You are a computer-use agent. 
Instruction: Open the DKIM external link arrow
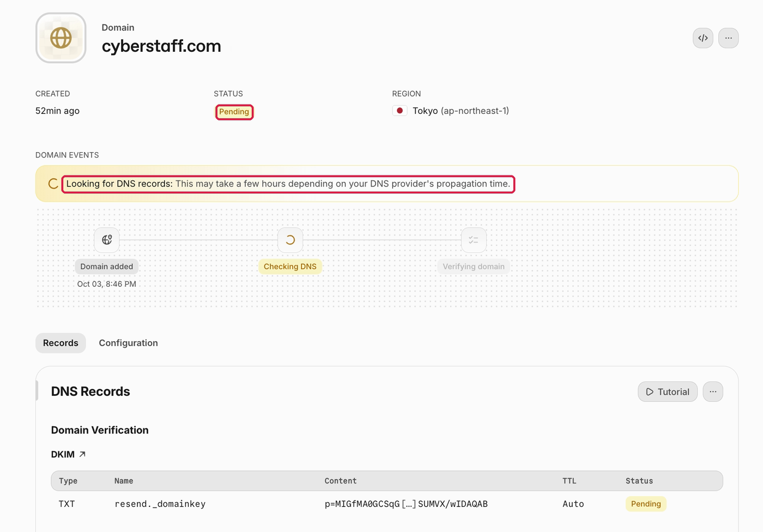(x=82, y=454)
